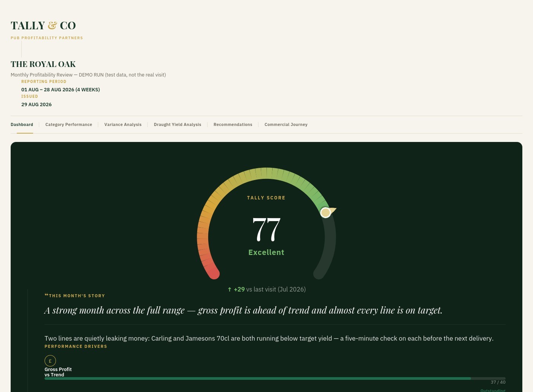533x392 pixels.
Task: Go to Draught Yield Analysis tab
Action: click(x=177, y=124)
